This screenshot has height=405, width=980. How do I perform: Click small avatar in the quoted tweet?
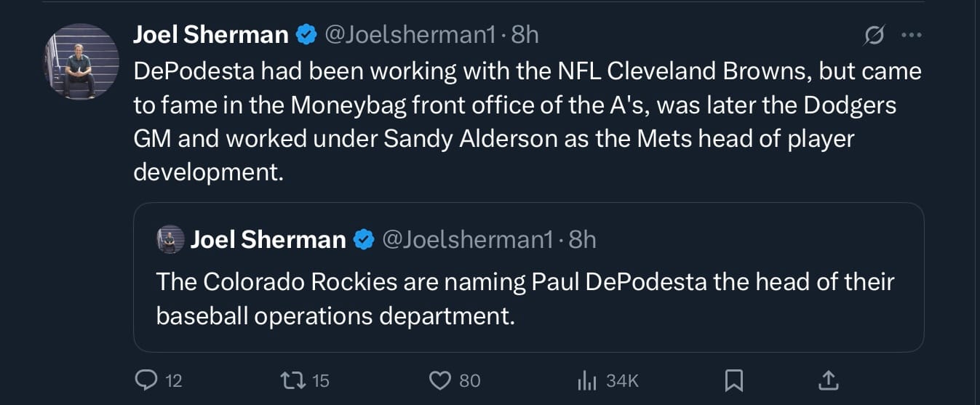(x=170, y=239)
